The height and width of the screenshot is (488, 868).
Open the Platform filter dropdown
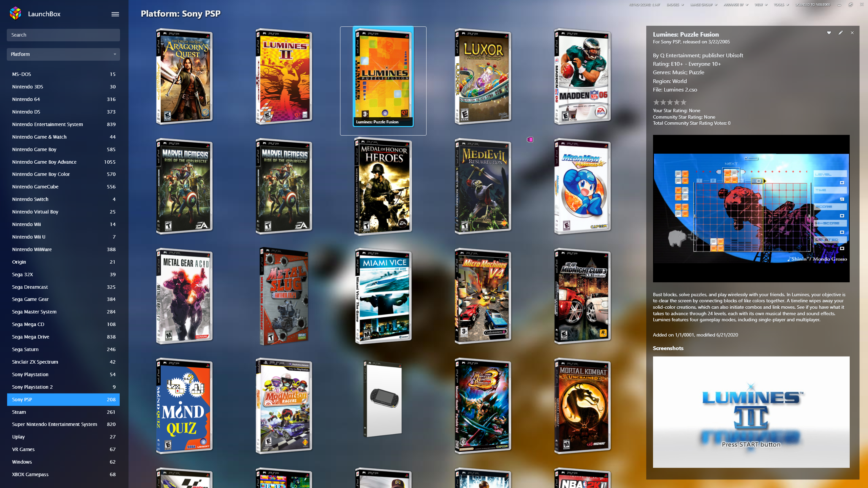[63, 54]
